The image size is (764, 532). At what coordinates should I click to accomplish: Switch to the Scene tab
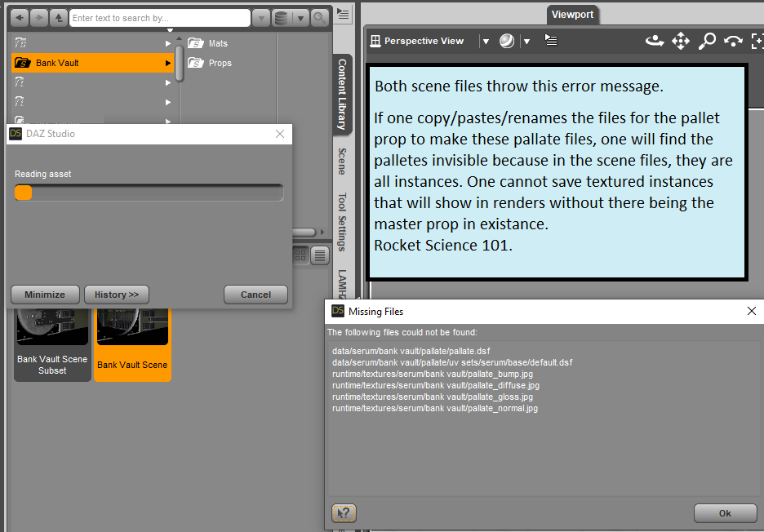[x=343, y=162]
